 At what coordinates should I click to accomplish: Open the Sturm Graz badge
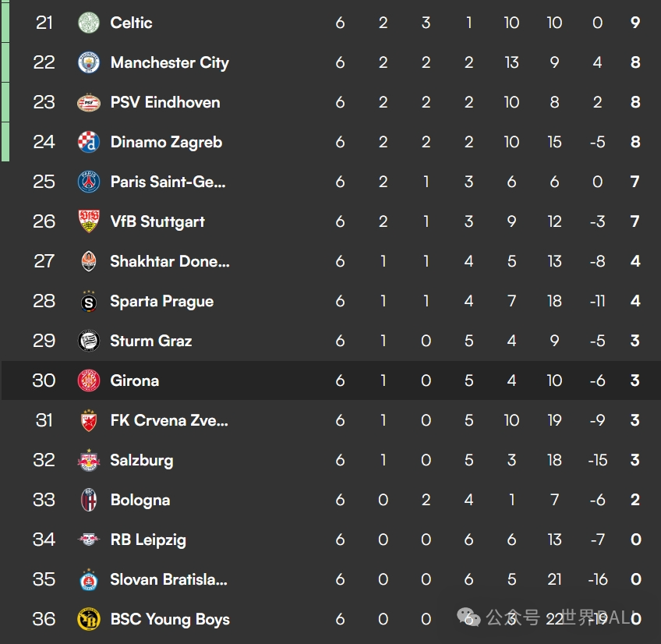click(89, 341)
